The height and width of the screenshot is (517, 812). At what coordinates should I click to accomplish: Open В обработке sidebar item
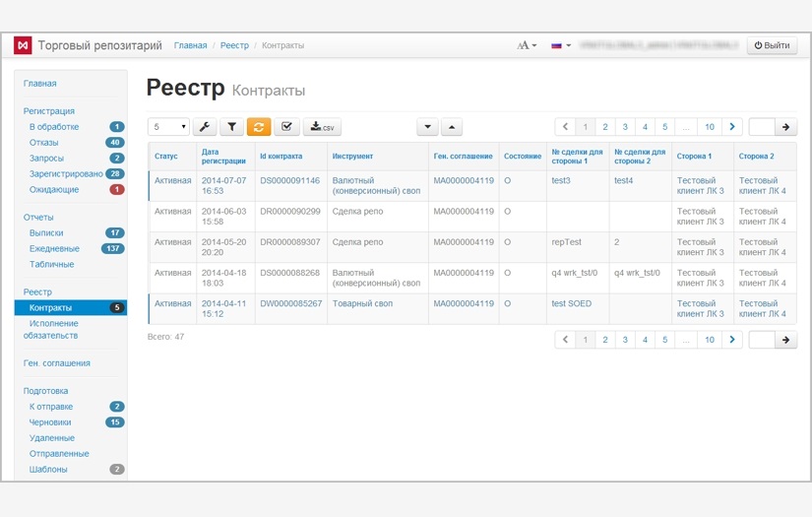[54, 127]
